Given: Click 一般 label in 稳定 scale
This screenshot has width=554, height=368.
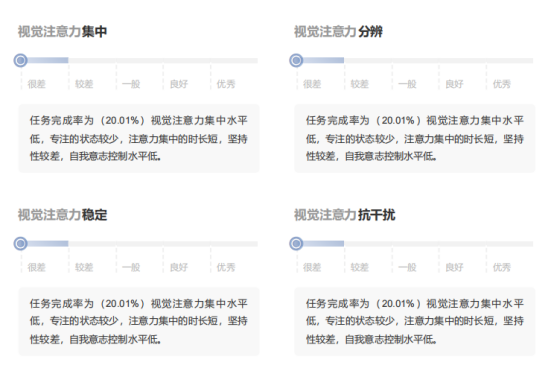Looking at the screenshot, I should click(131, 267).
